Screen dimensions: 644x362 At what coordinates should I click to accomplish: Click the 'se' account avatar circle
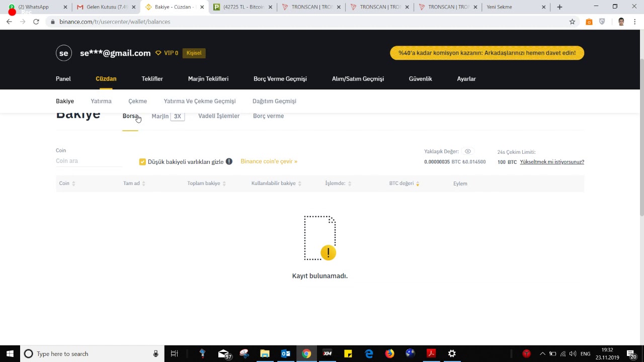64,53
